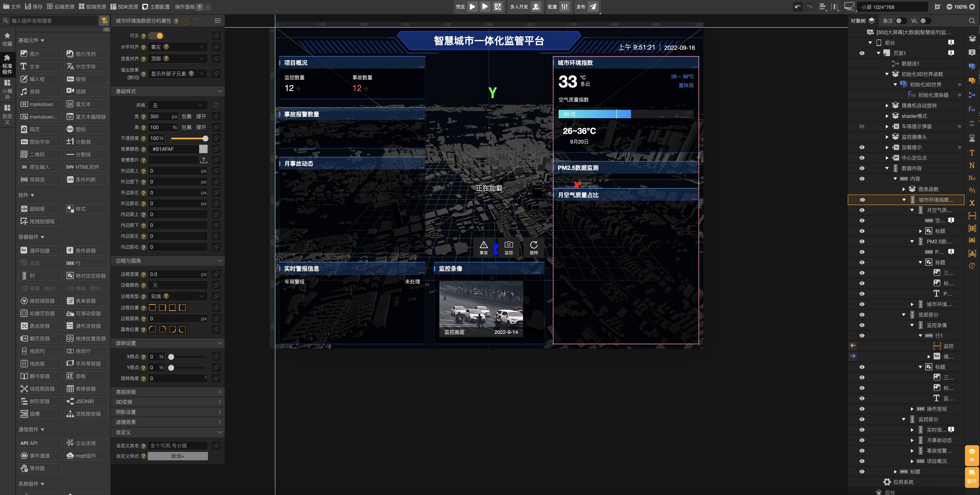Open the 主题配置 menu
This screenshot has width=980, height=495.
tap(156, 6)
